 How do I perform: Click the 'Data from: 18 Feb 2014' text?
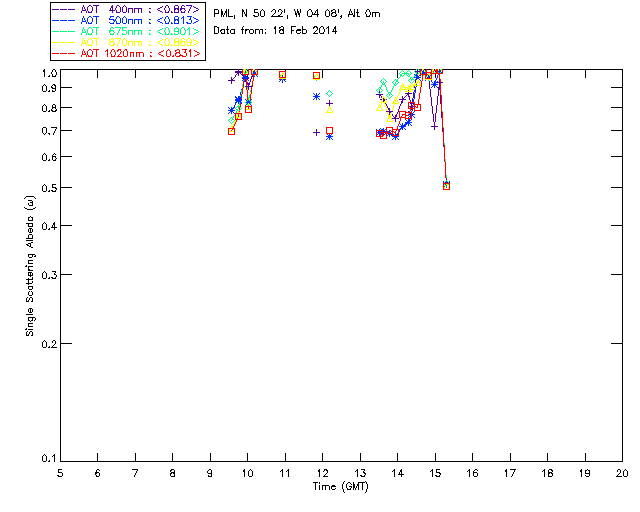(275, 31)
